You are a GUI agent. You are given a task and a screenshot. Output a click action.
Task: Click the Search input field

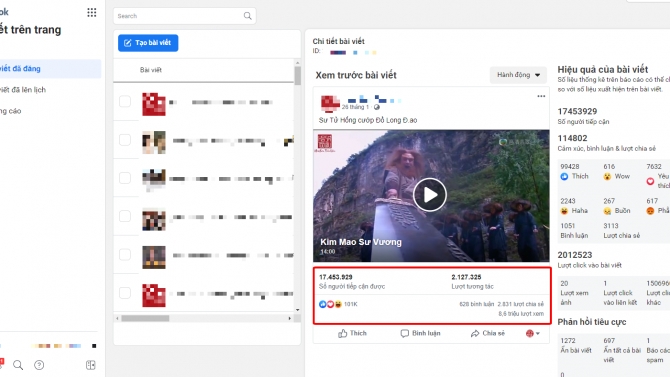pyautogui.click(x=185, y=16)
